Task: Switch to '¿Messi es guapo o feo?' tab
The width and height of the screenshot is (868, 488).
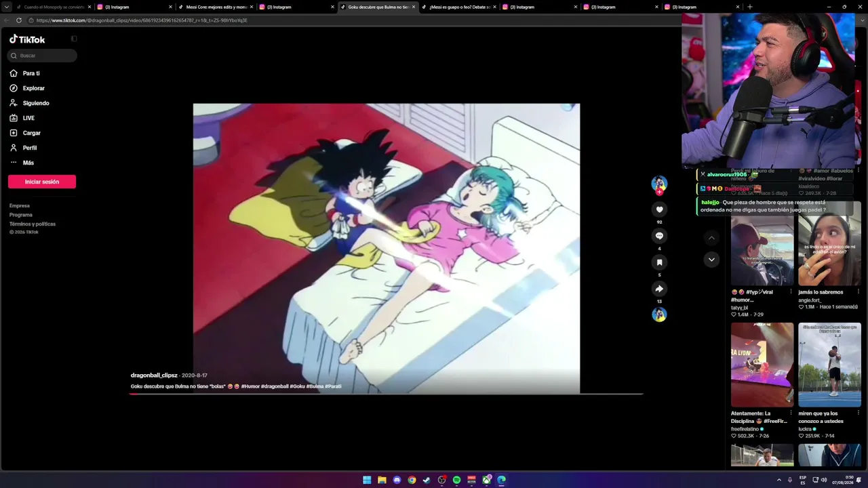Action: tap(459, 7)
